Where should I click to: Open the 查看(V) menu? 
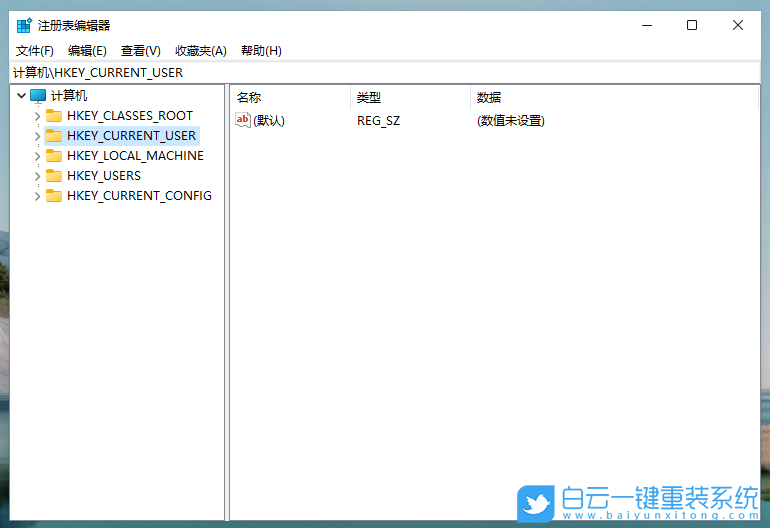pos(140,51)
